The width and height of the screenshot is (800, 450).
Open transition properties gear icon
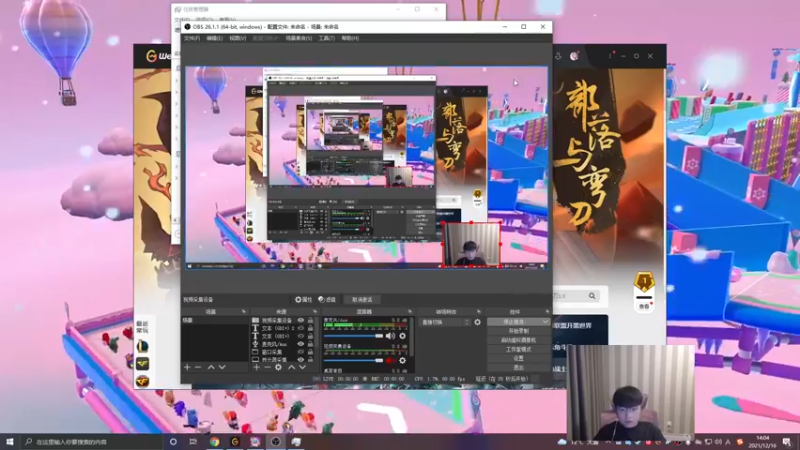pos(478,322)
